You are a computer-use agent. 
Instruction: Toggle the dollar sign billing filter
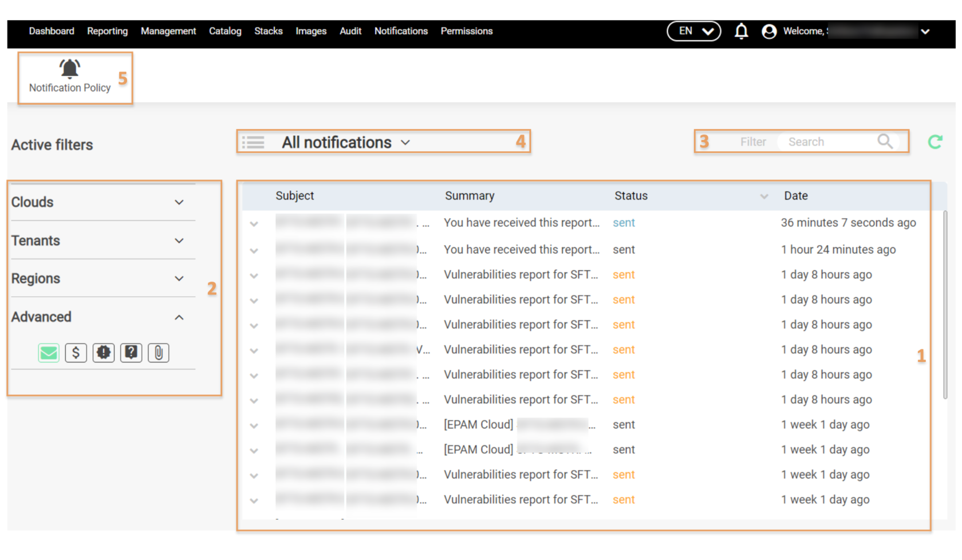pos(76,353)
